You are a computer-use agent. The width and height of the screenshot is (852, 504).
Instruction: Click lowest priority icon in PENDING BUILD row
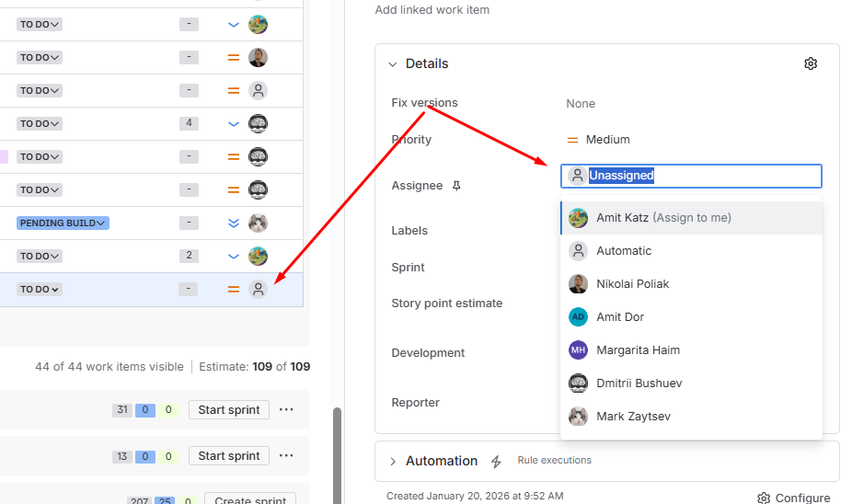[x=234, y=223]
